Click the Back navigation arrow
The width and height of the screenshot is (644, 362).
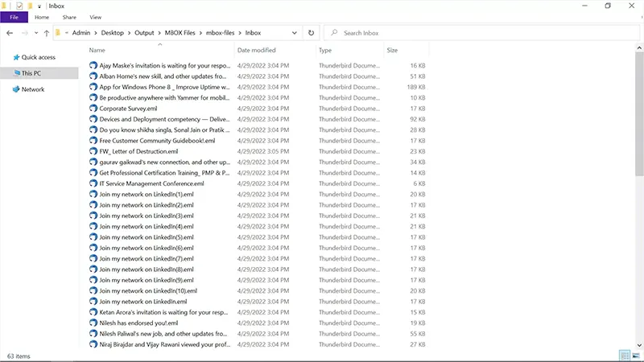tap(10, 33)
